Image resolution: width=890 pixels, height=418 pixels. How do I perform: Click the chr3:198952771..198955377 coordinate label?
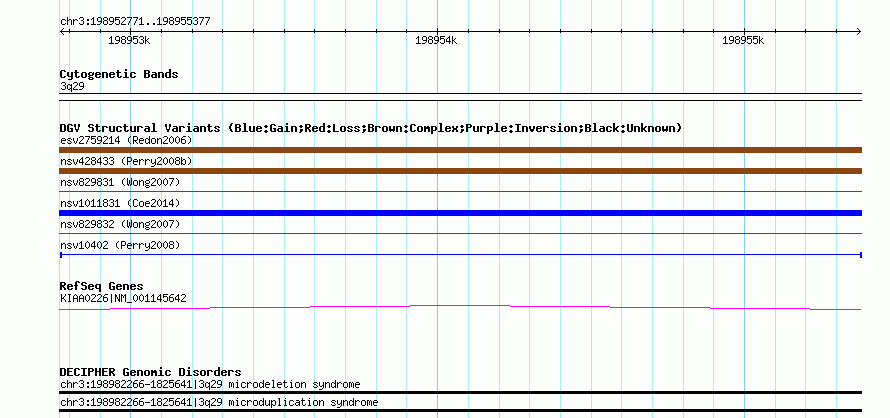pos(135,22)
